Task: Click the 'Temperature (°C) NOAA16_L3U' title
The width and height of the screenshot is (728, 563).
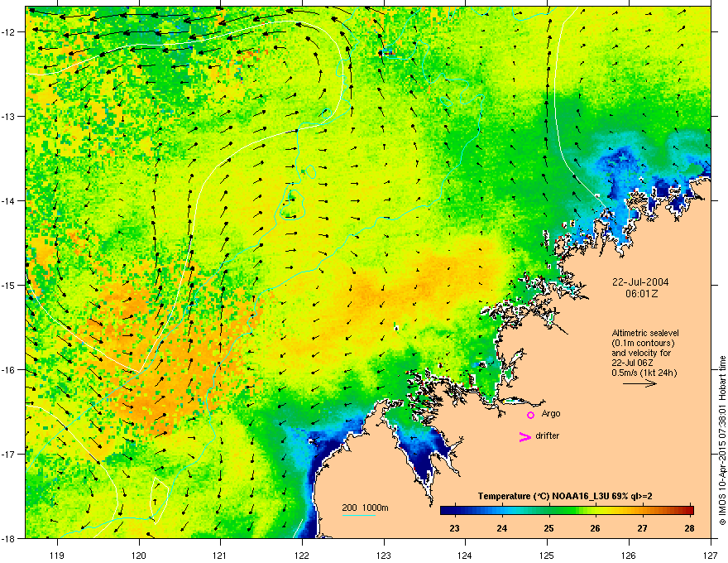Action: point(542,496)
